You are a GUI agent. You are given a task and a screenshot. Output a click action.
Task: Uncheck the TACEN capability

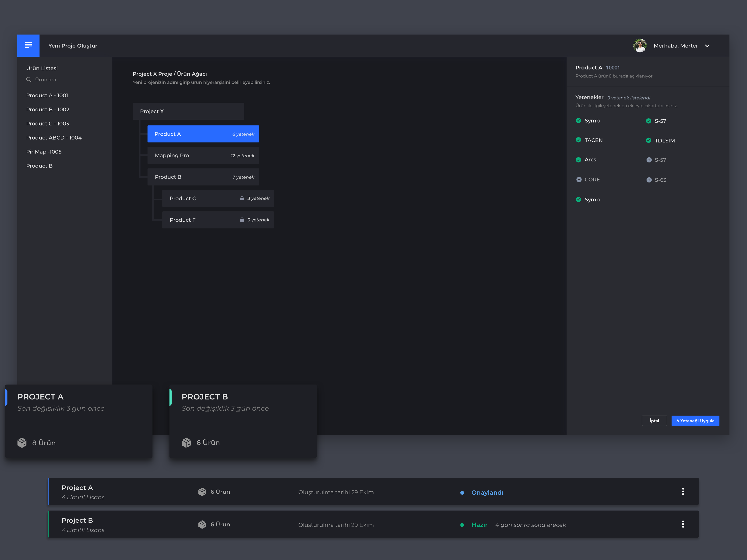tap(578, 140)
